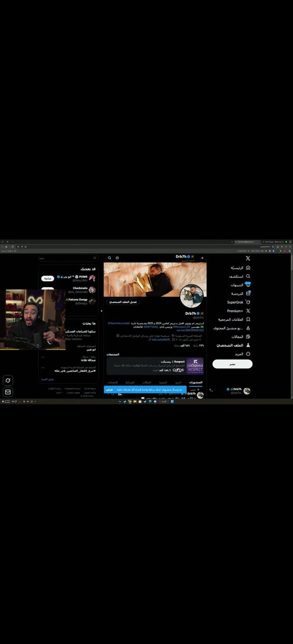The image size is (293, 644).
Task: Open the @TeamFalconsGG mention link
Action: 119,324
